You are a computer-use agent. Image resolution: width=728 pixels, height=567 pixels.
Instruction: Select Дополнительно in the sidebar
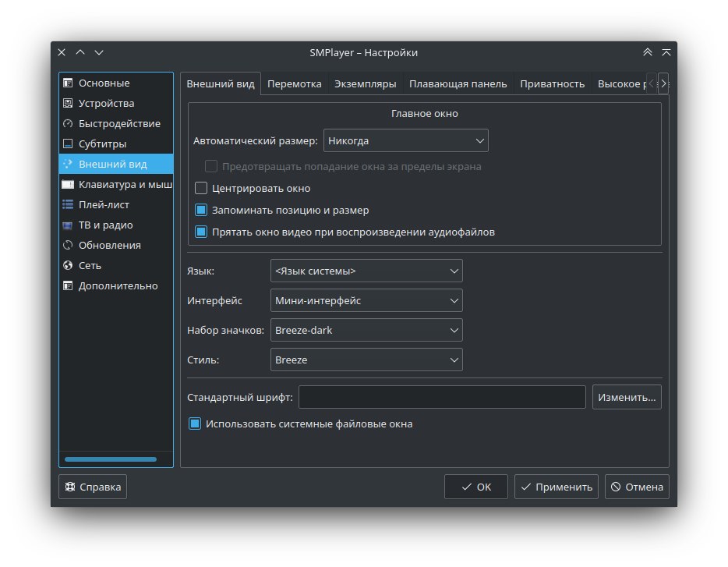[116, 285]
